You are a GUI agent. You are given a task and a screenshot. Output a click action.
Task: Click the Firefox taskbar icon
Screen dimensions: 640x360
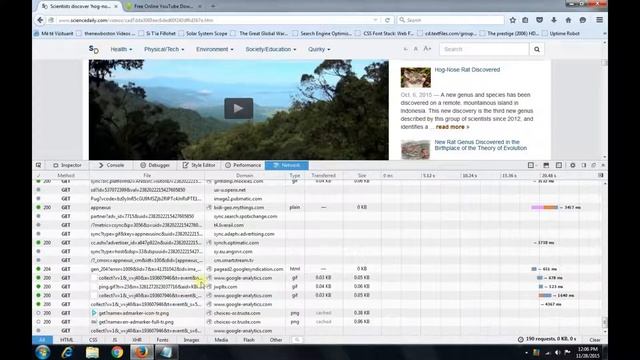[x=142, y=352]
